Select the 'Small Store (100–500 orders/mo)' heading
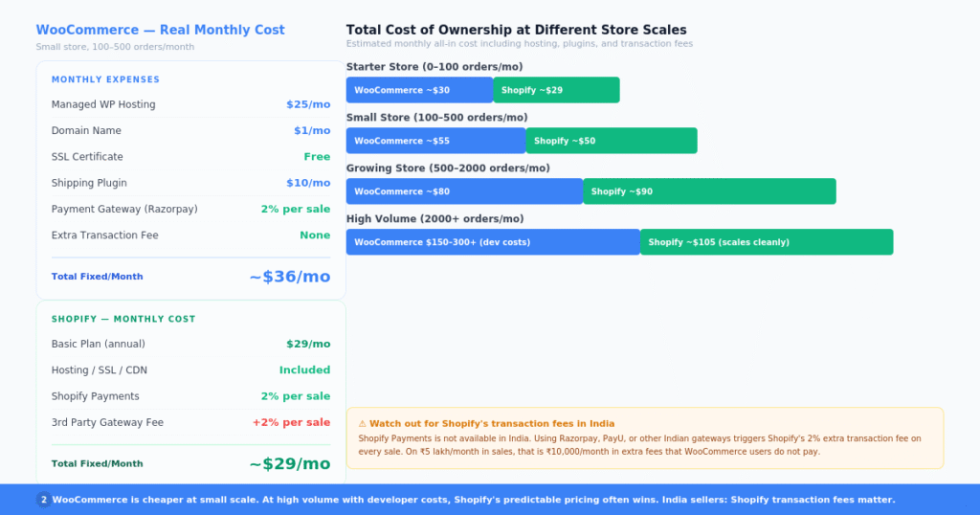The height and width of the screenshot is (515, 980). [x=436, y=118]
